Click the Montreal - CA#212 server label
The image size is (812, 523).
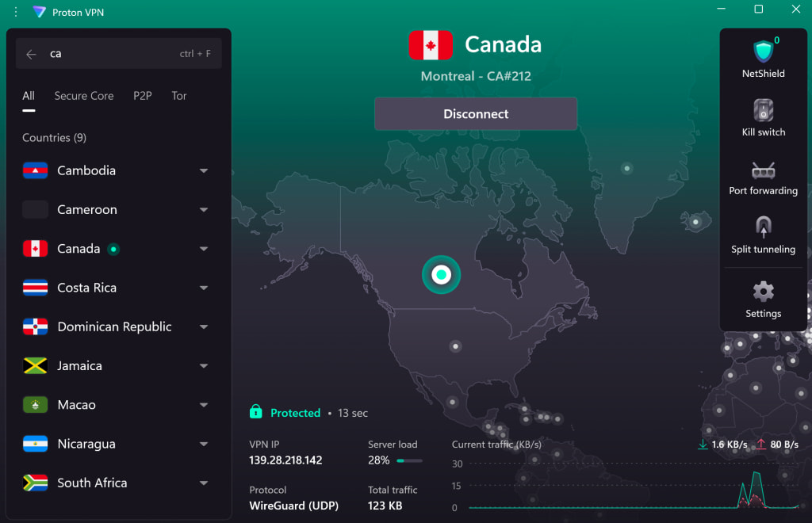pyautogui.click(x=476, y=76)
